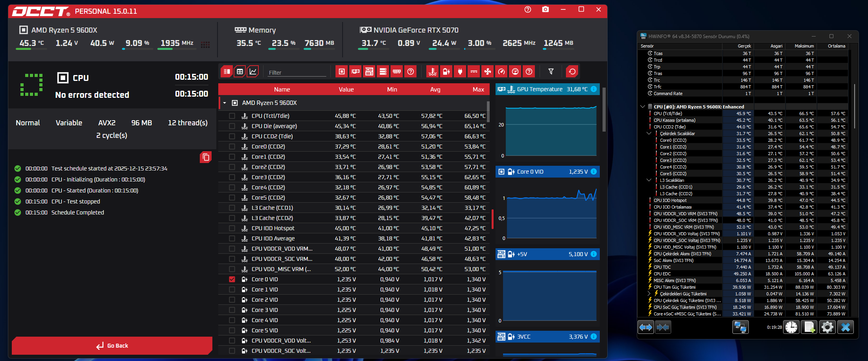Filter sensors by memory module icon

(397, 71)
